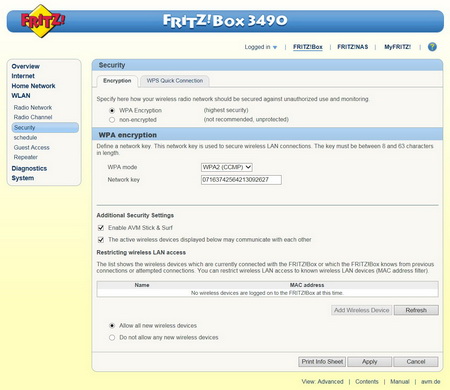
Task: Select the WPA Encryption radio button
Action: (x=112, y=110)
